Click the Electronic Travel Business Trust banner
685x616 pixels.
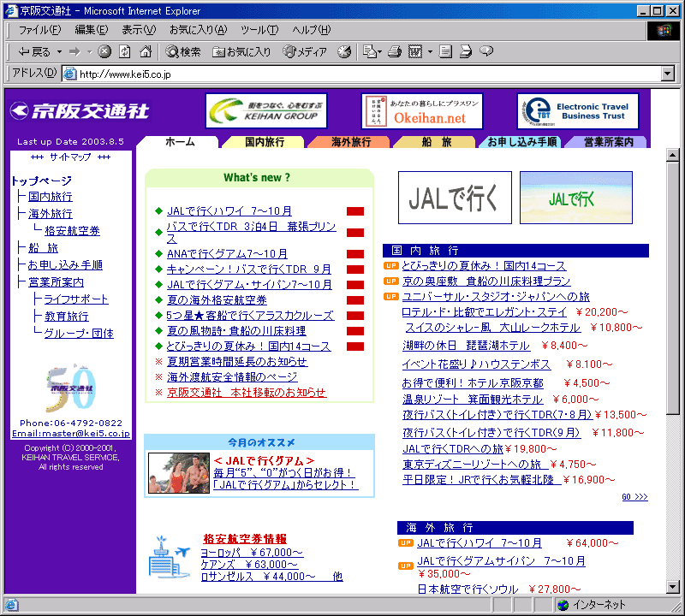pyautogui.click(x=577, y=111)
